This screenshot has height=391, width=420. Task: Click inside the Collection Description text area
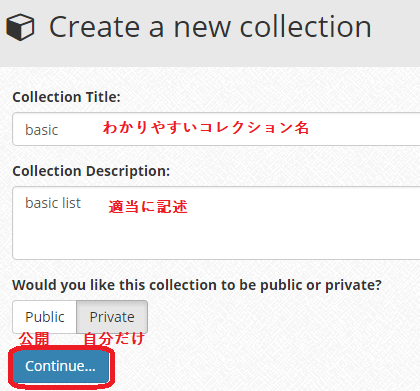click(216, 223)
